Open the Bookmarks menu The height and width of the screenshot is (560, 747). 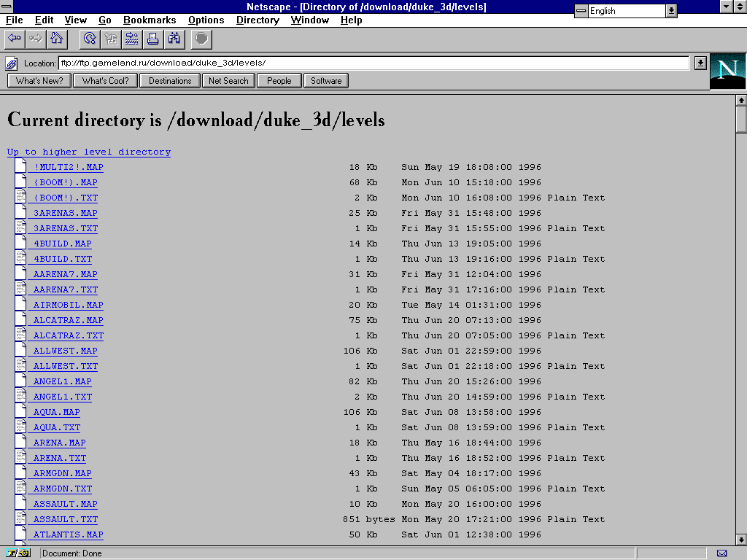pyautogui.click(x=150, y=20)
